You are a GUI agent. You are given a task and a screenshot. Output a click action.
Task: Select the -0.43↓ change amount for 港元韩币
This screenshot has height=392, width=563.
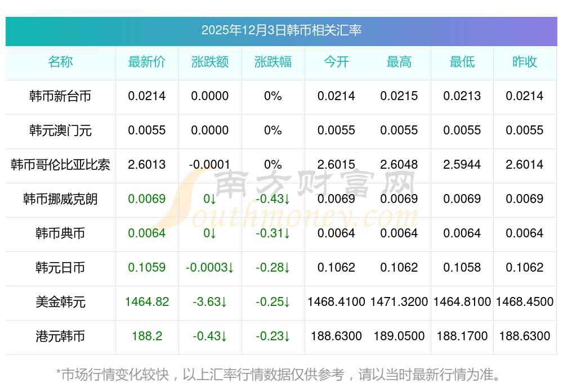210,336
